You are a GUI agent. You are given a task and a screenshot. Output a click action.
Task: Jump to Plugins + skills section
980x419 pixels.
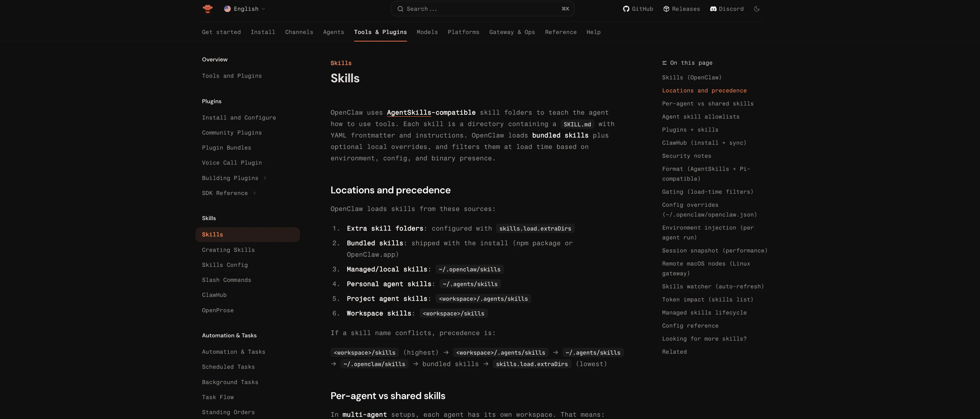(x=690, y=130)
